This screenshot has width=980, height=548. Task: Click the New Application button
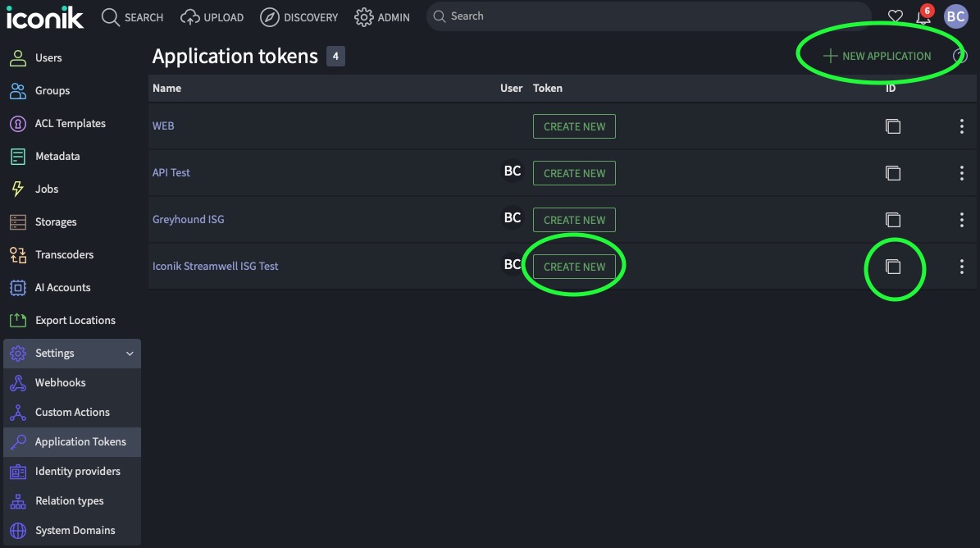click(x=877, y=56)
